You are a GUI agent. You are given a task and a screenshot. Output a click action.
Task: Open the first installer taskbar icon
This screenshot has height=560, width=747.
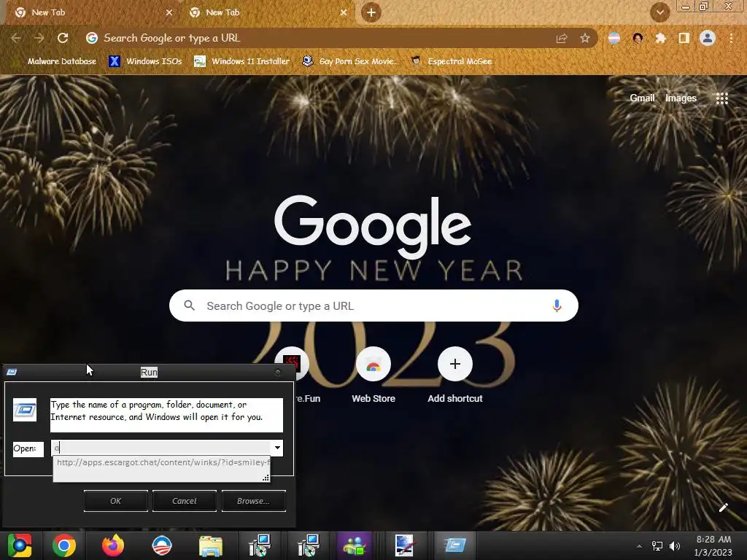260,545
